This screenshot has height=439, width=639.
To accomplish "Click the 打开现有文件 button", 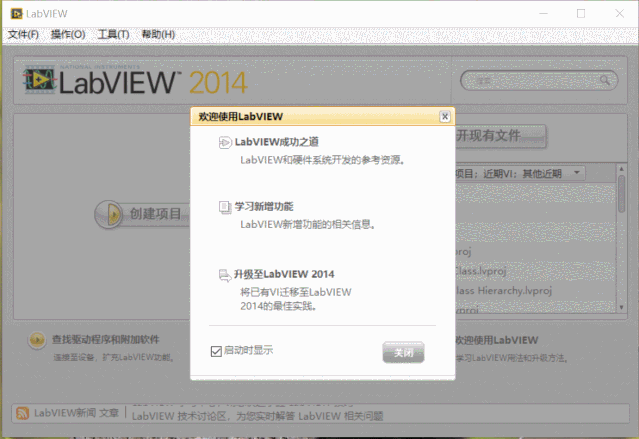I will [500, 136].
